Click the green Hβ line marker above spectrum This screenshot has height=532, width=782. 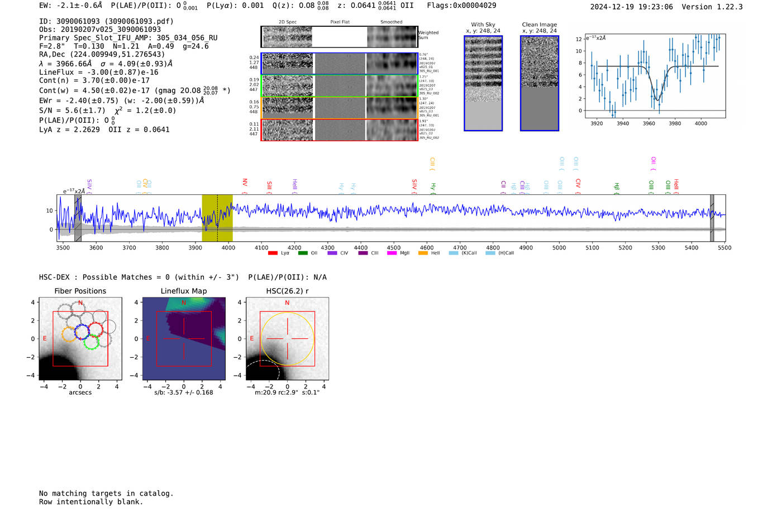pyautogui.click(x=617, y=187)
